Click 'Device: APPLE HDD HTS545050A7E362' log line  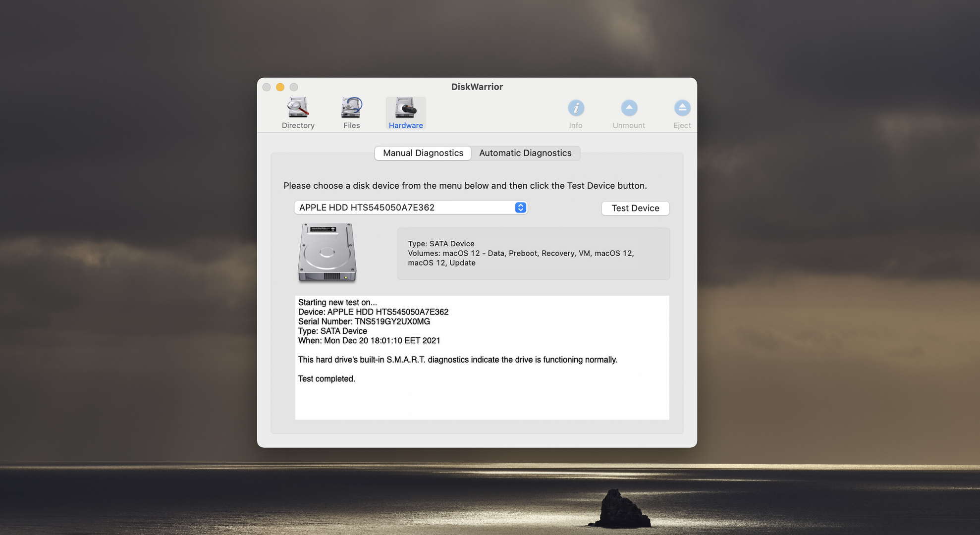373,312
